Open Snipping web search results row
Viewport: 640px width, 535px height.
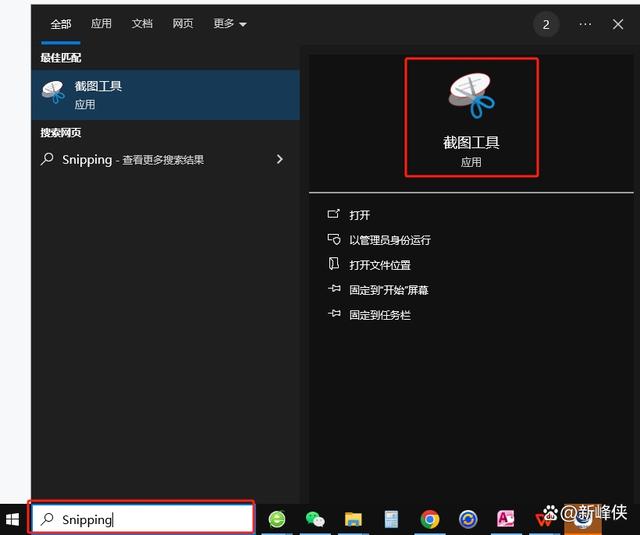[165, 160]
